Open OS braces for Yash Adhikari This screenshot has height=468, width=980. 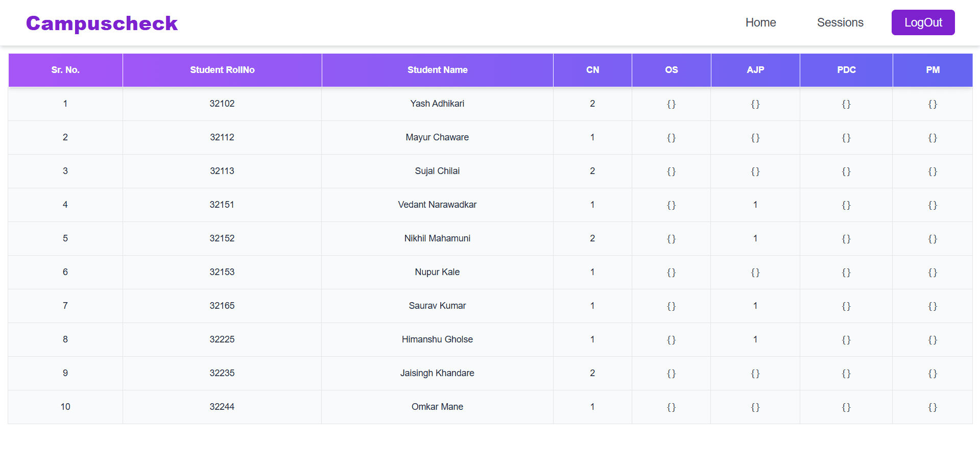(x=671, y=104)
